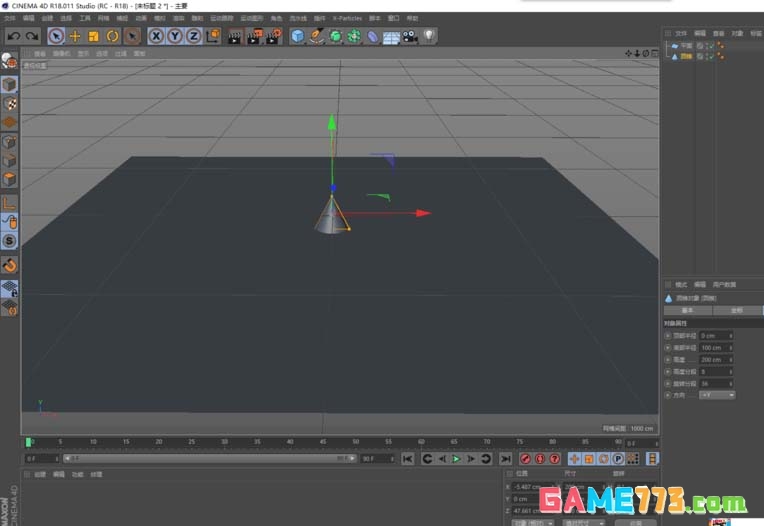Toggle the Z axis lock

coord(194,36)
